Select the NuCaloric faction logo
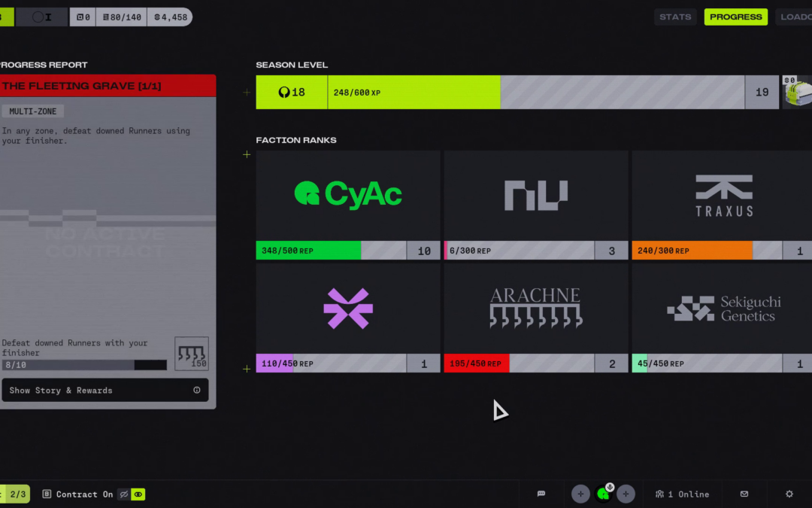812x508 pixels. pos(535,194)
